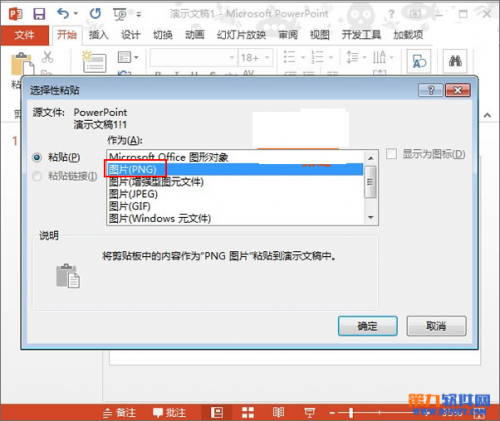The image size is (500, 421).
Task: Click the New Slide icon
Action: click(94, 62)
